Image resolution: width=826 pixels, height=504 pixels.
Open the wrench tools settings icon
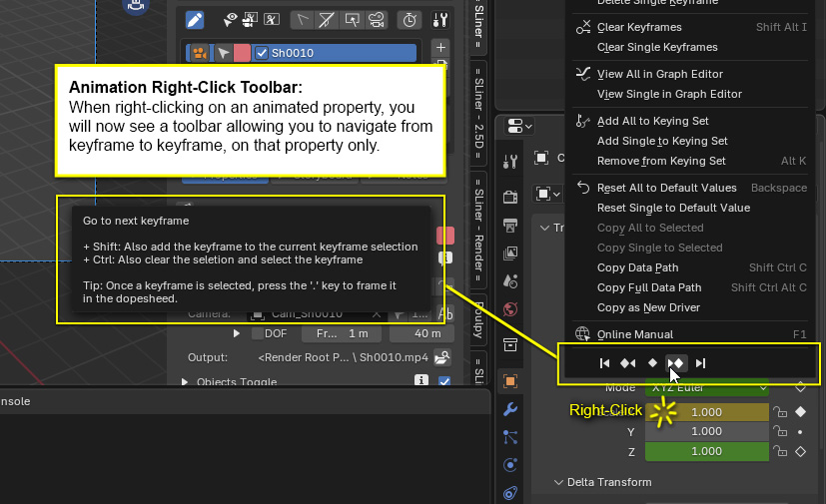coord(439,19)
